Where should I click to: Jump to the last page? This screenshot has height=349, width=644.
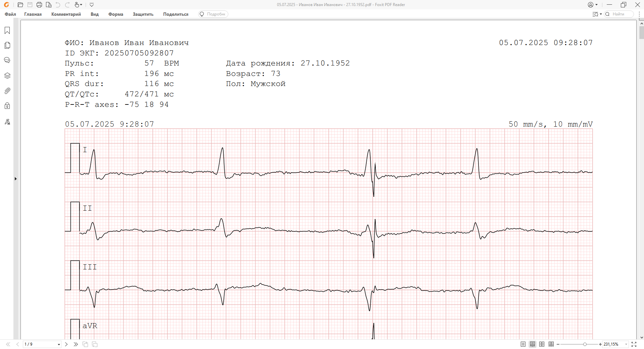[x=76, y=344]
